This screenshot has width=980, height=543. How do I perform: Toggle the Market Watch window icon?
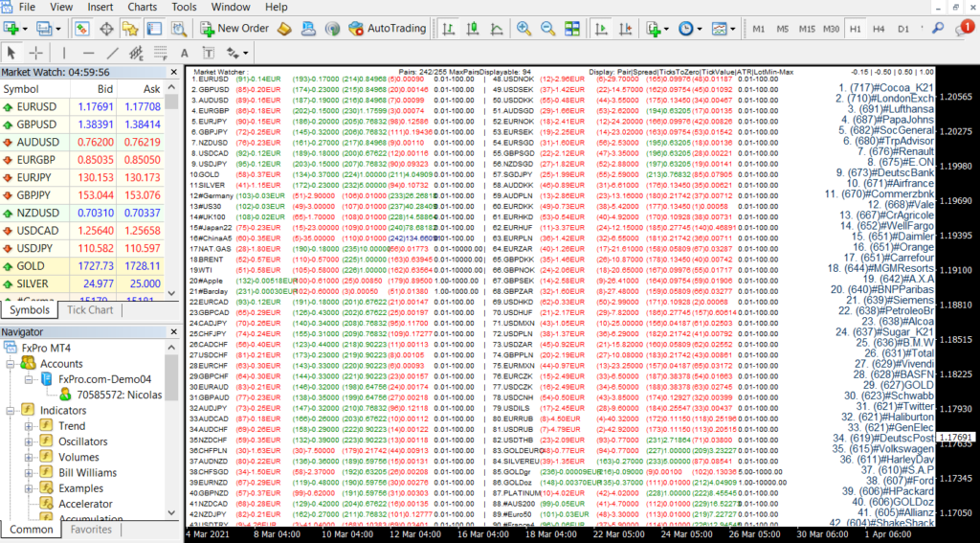[x=81, y=28]
